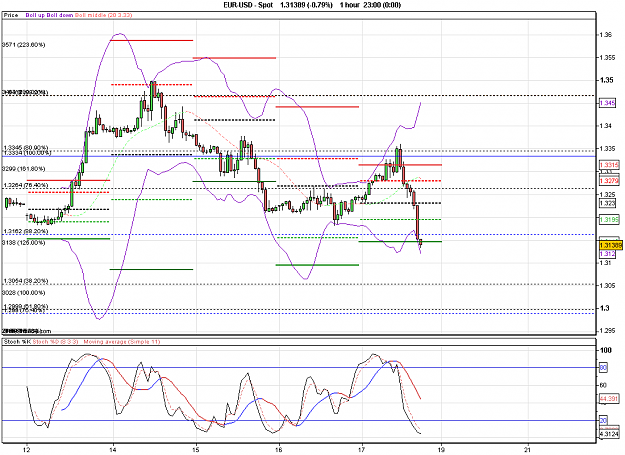Click the purple 1.312 value box
The image size is (625, 455).
(x=607, y=253)
